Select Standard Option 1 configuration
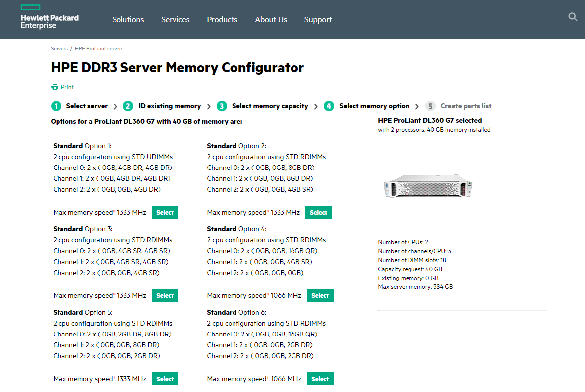 [x=165, y=212]
